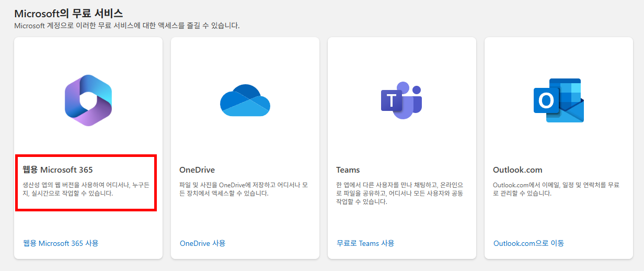Click the Microsoft 365 description about 생산성 앱

pos(87,189)
